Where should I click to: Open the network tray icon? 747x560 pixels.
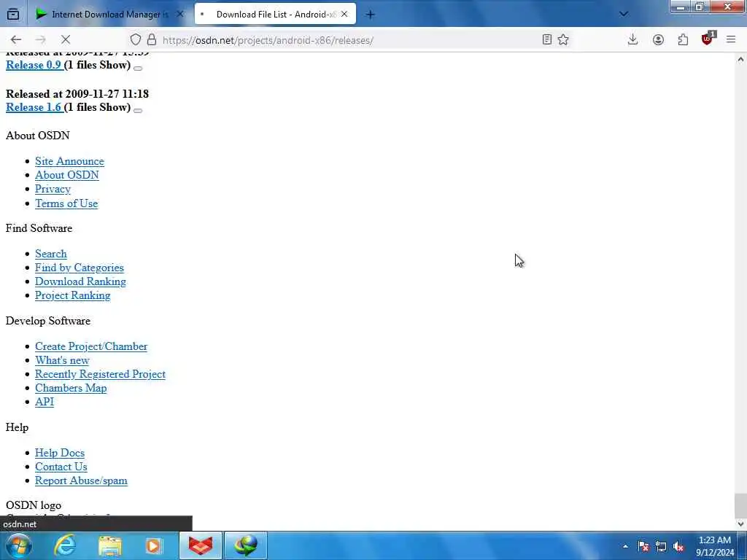[661, 546]
